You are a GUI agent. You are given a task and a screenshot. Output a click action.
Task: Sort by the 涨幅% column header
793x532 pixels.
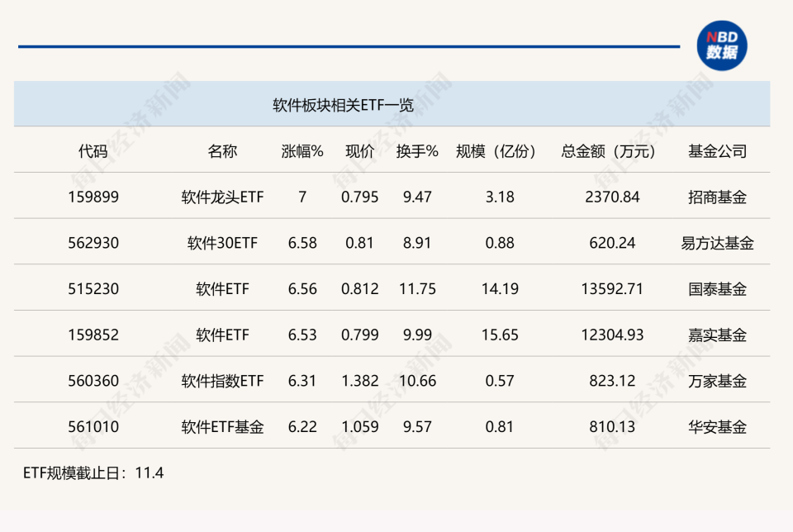(x=301, y=151)
